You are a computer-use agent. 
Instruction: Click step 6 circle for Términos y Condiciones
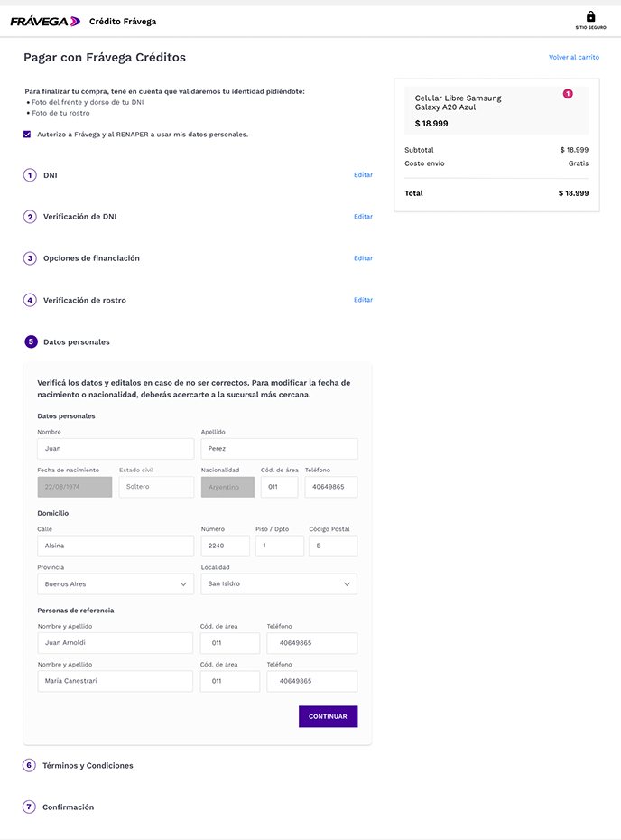29,766
